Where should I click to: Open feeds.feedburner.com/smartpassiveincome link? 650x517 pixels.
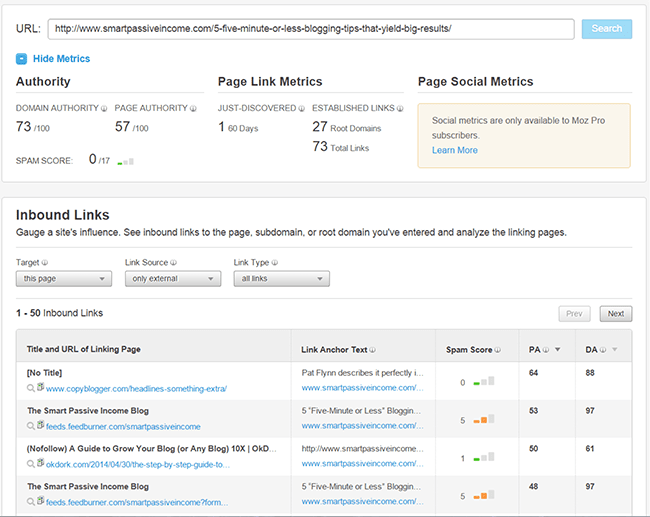tap(123, 427)
